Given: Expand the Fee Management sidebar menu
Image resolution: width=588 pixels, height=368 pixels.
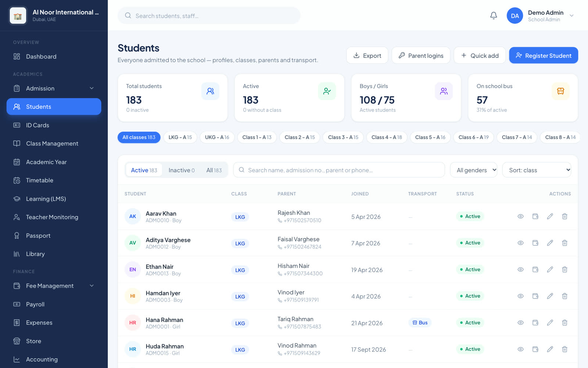Looking at the screenshot, I should 54,286.
